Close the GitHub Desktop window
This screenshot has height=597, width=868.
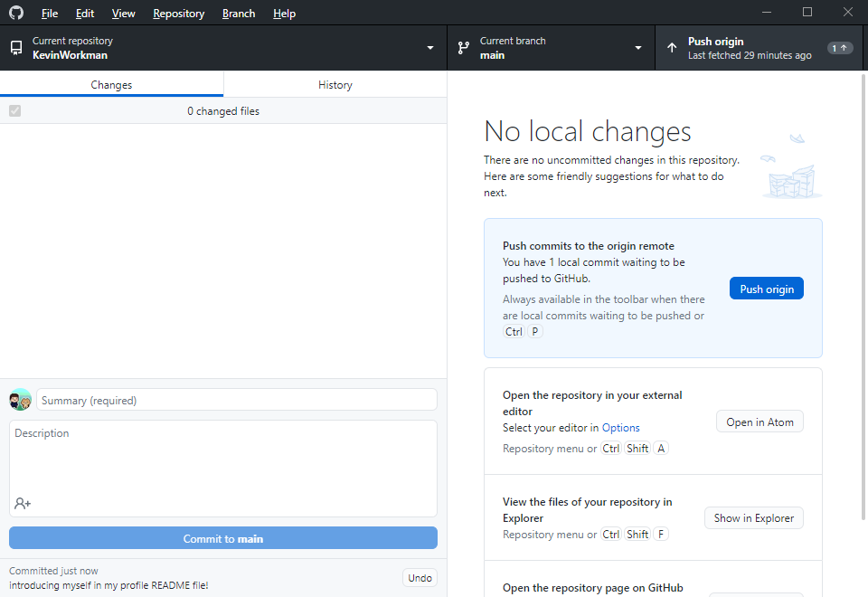(x=847, y=12)
